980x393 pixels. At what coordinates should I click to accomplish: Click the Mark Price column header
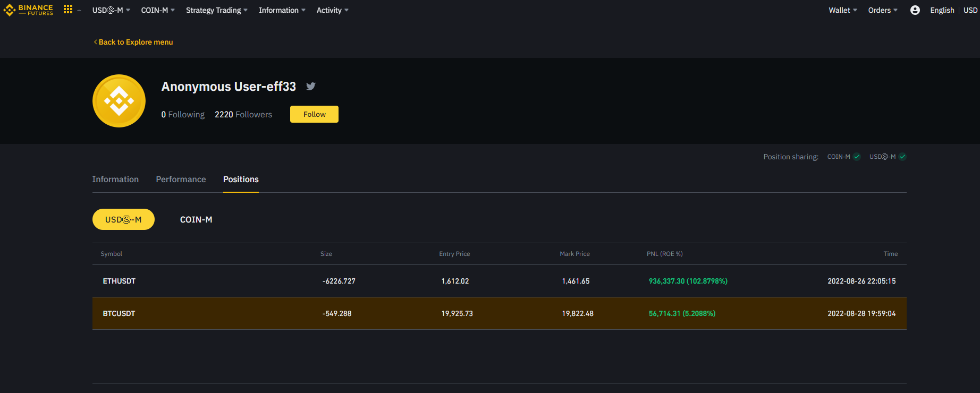[x=575, y=254]
